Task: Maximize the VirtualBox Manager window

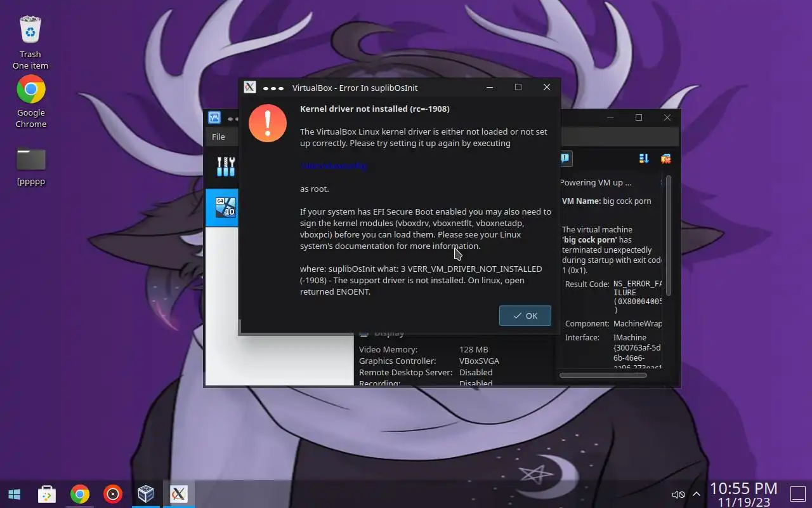Action: click(x=639, y=117)
